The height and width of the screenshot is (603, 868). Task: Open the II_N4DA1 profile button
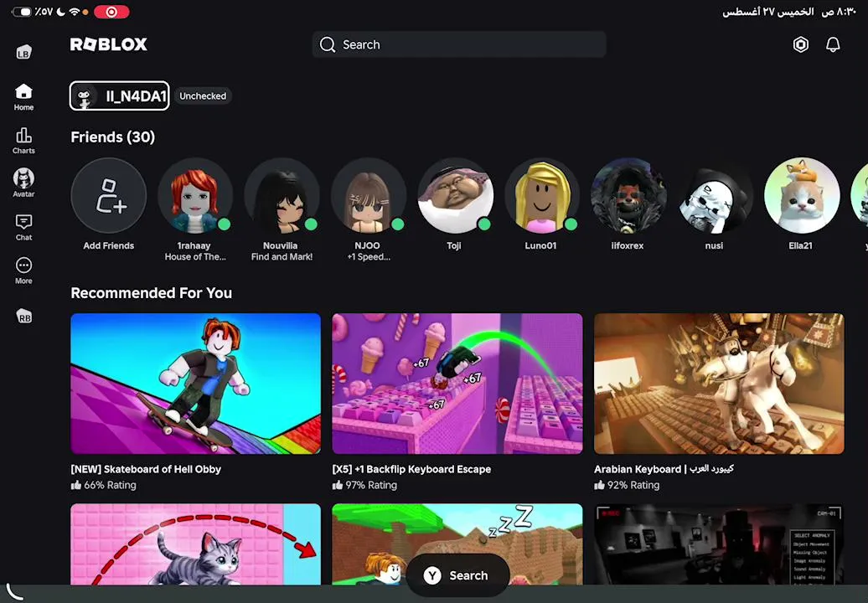(x=119, y=95)
